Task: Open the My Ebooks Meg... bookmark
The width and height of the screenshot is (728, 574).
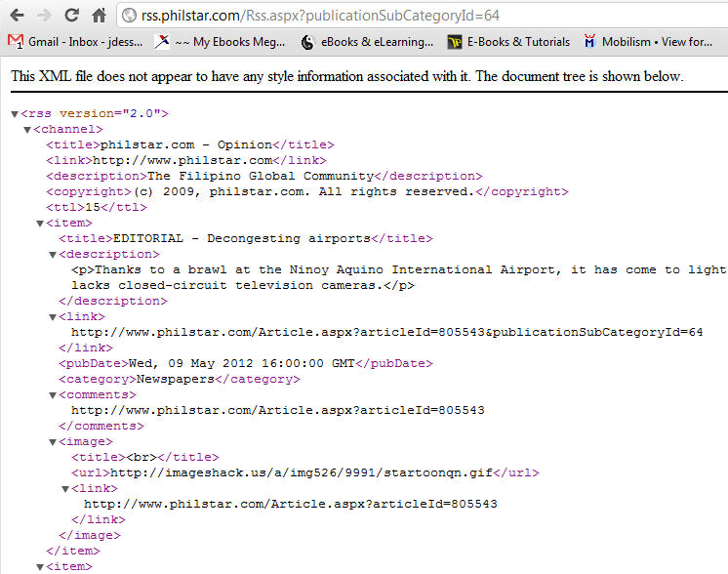Action: click(221, 42)
